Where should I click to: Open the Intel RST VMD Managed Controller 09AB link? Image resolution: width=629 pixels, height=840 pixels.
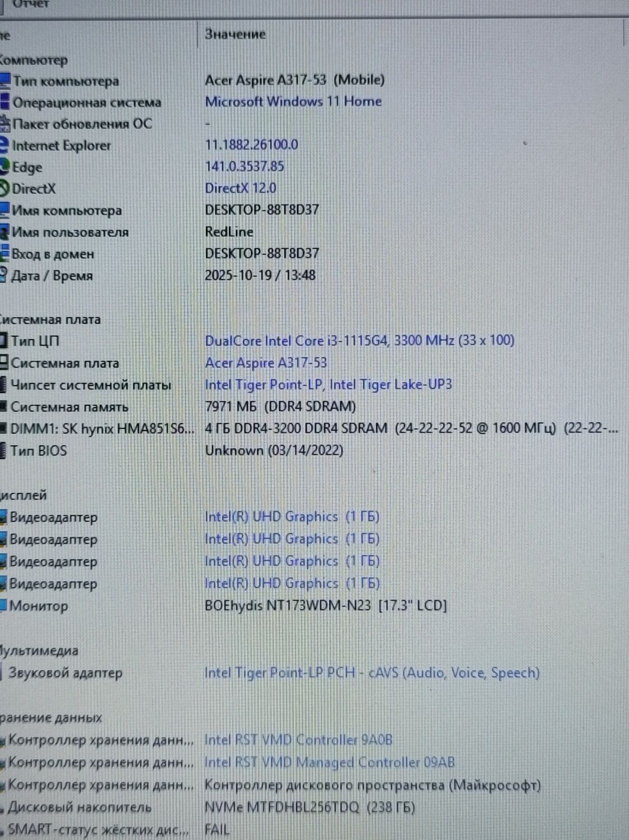pos(329,762)
